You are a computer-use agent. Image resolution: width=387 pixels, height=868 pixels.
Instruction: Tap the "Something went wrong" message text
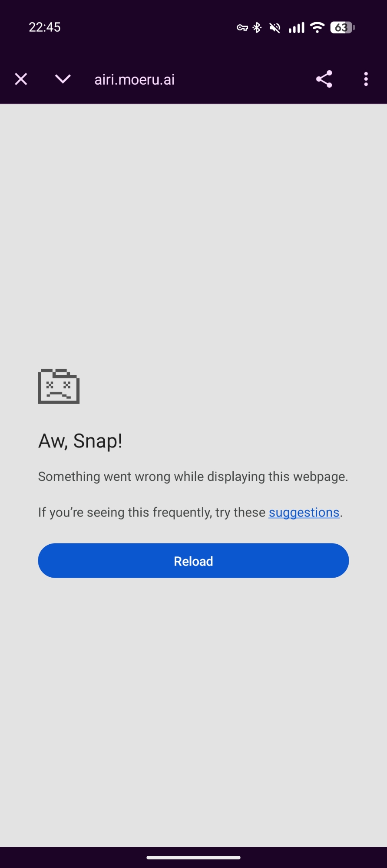tap(193, 477)
